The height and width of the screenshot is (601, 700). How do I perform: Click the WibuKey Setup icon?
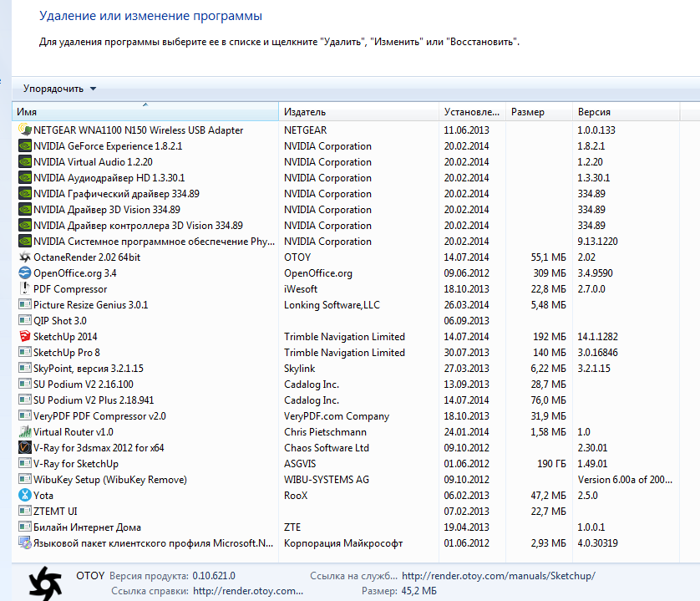[25, 479]
